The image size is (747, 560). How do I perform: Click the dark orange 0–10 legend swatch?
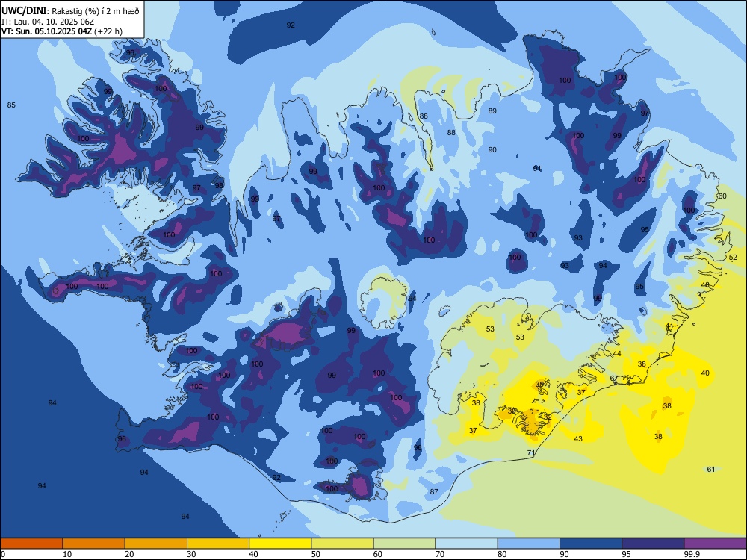click(31, 544)
